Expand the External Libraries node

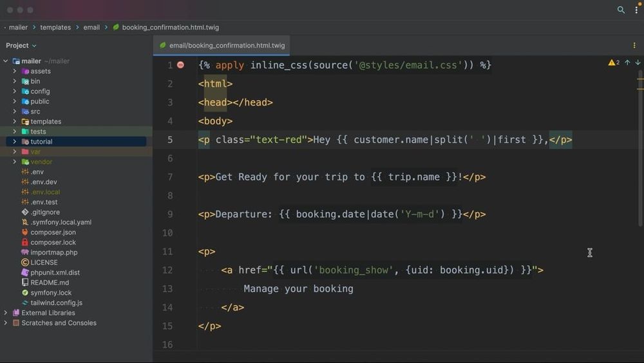tap(5, 313)
